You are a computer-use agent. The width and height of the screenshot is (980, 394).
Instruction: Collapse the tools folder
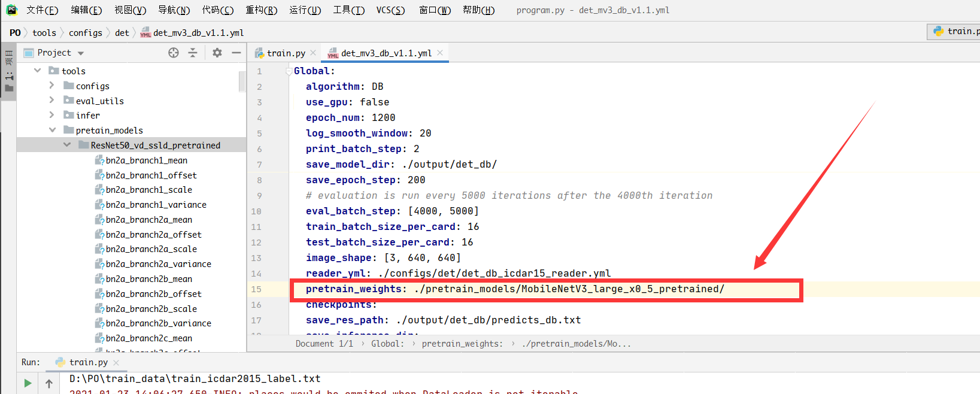click(38, 71)
